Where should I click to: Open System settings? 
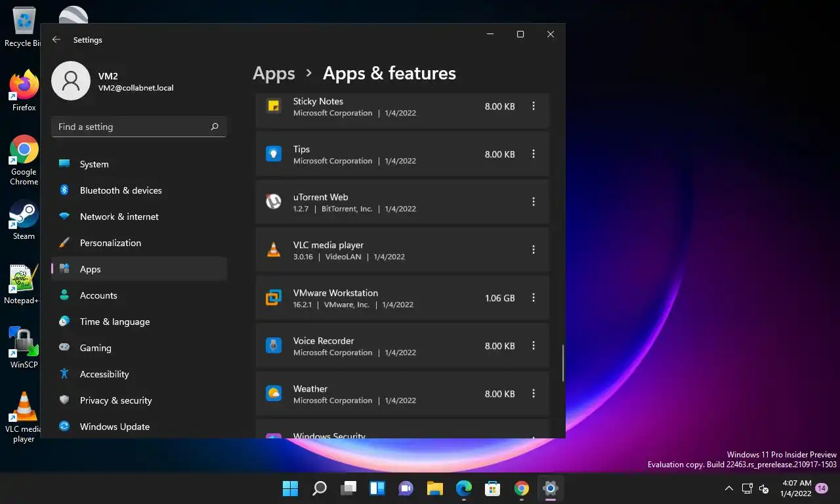139,164
